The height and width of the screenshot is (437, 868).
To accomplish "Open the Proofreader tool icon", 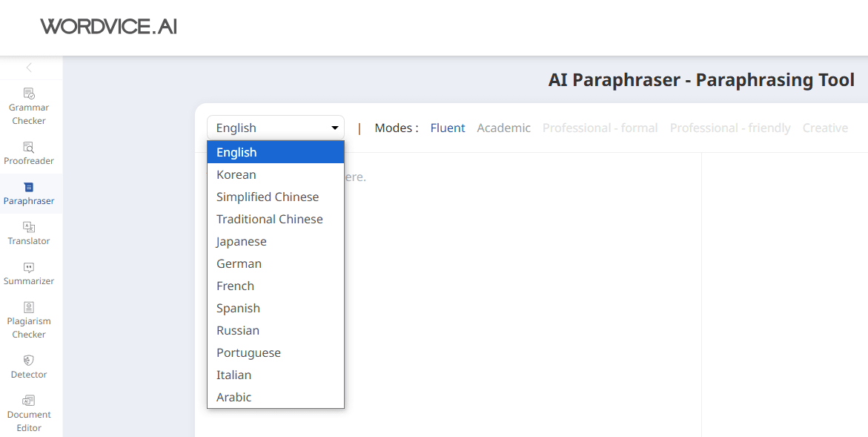I will 29,147.
